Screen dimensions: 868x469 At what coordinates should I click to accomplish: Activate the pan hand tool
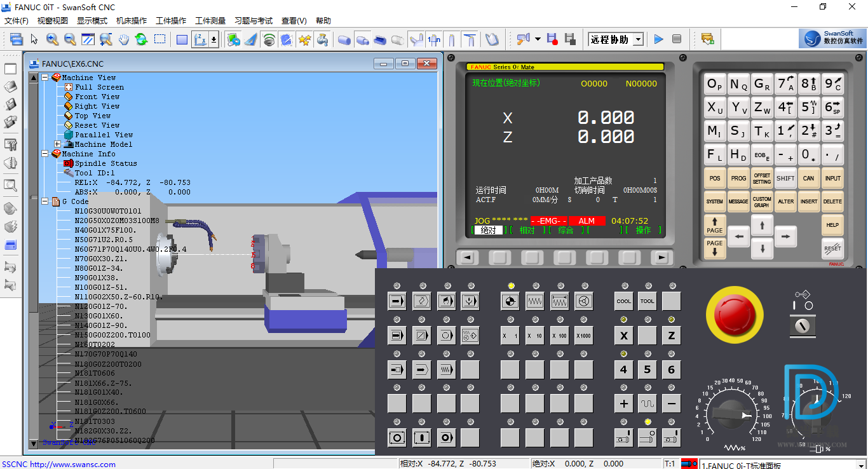click(x=123, y=39)
